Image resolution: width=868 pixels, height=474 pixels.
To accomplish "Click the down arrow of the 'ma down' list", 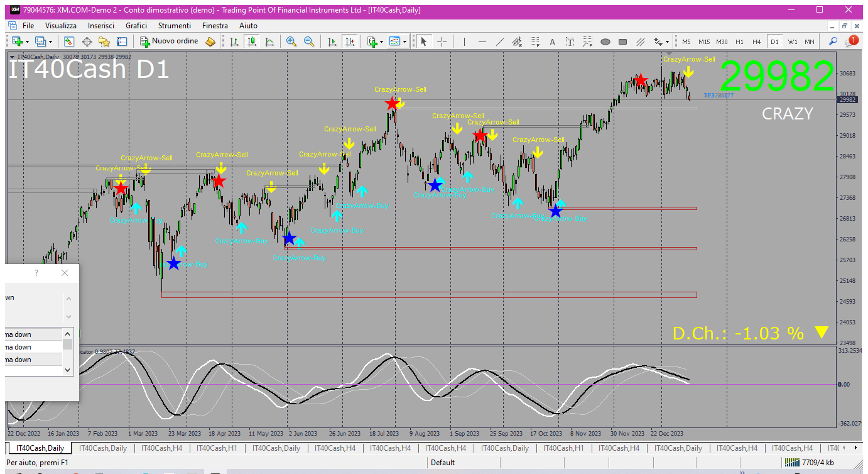I will pos(68,370).
